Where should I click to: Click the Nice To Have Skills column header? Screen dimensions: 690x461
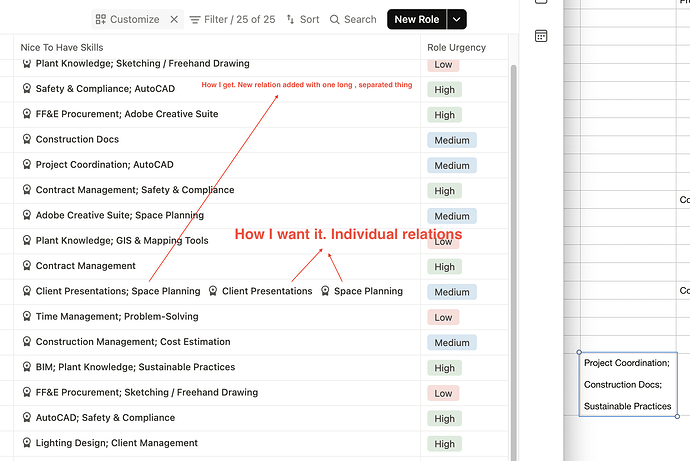point(62,48)
